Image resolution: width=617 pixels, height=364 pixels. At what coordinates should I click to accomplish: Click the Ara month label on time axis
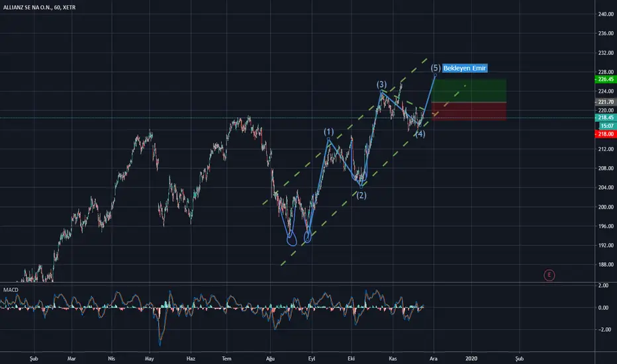(433, 359)
